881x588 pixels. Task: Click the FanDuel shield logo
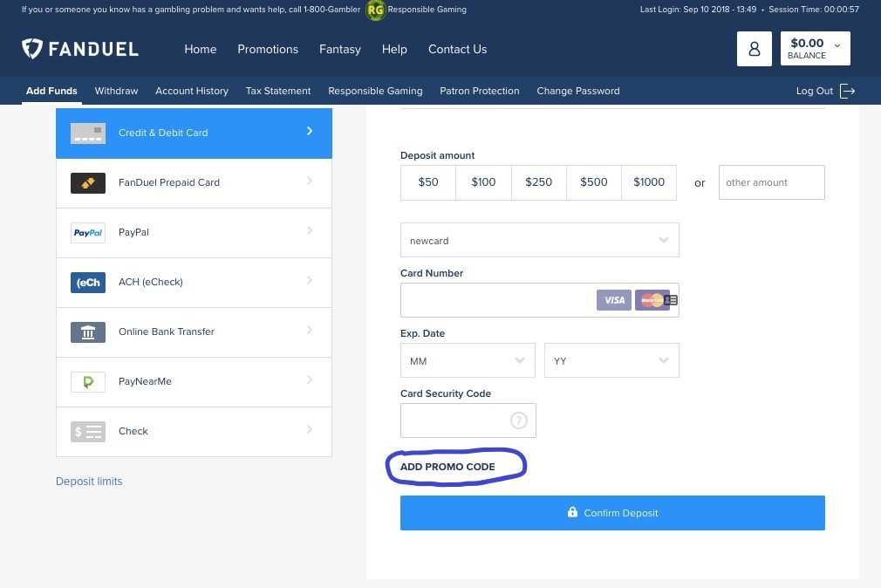coord(32,49)
